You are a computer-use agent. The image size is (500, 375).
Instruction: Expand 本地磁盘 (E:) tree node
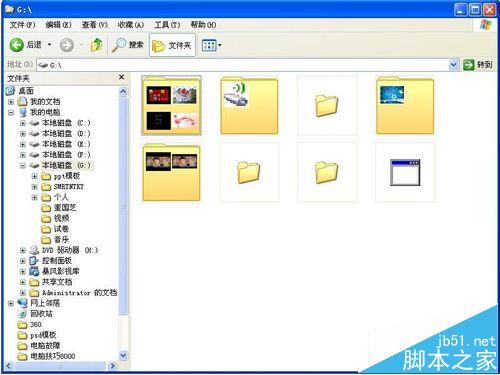coord(23,144)
